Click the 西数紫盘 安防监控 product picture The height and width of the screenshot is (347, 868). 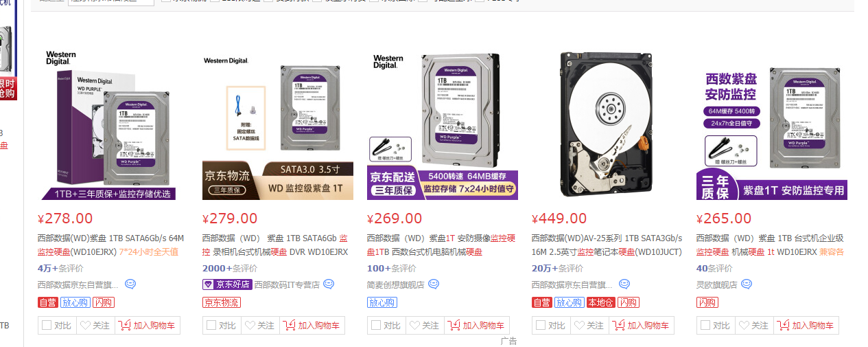(x=772, y=124)
